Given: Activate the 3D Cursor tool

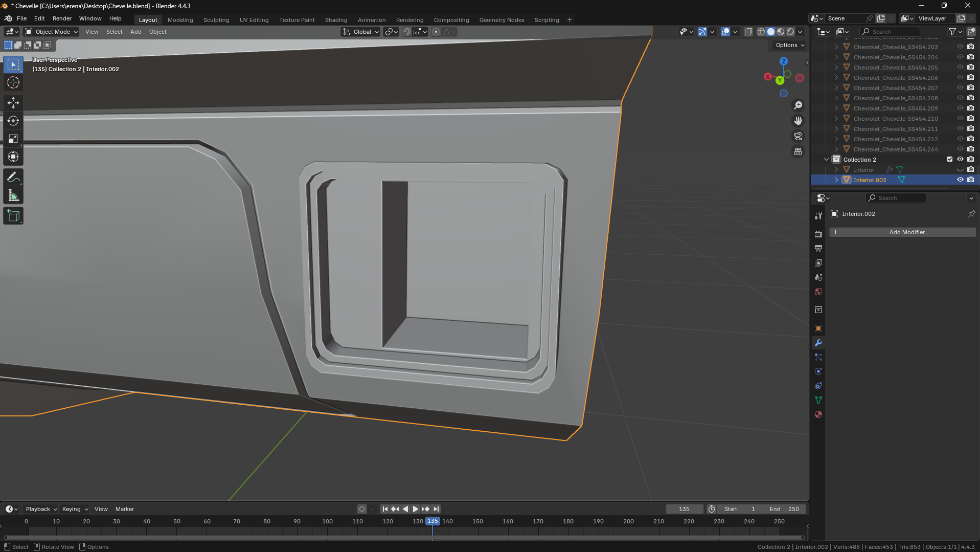Looking at the screenshot, I should coord(13,82).
